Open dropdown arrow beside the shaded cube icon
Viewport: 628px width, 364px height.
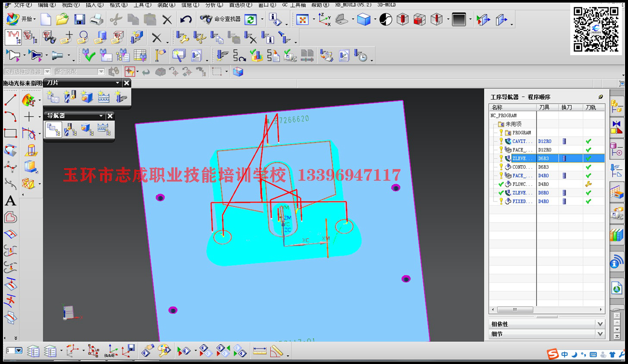tap(375, 19)
